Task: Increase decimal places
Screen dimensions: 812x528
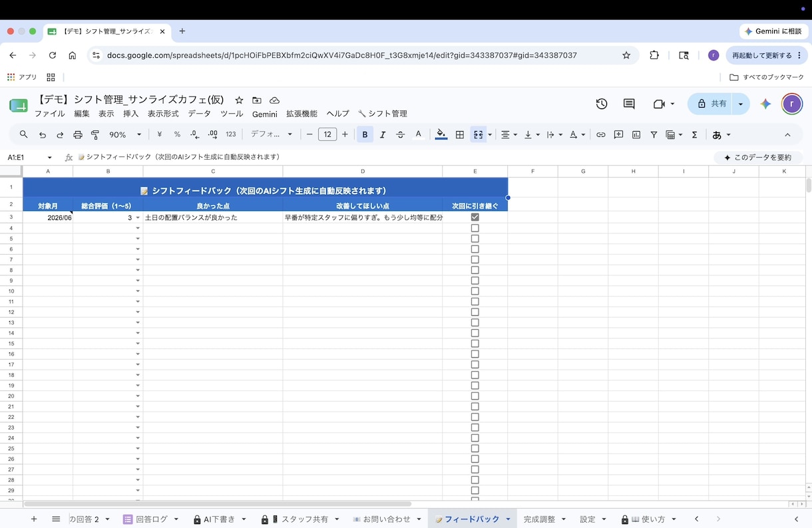Action: point(213,134)
